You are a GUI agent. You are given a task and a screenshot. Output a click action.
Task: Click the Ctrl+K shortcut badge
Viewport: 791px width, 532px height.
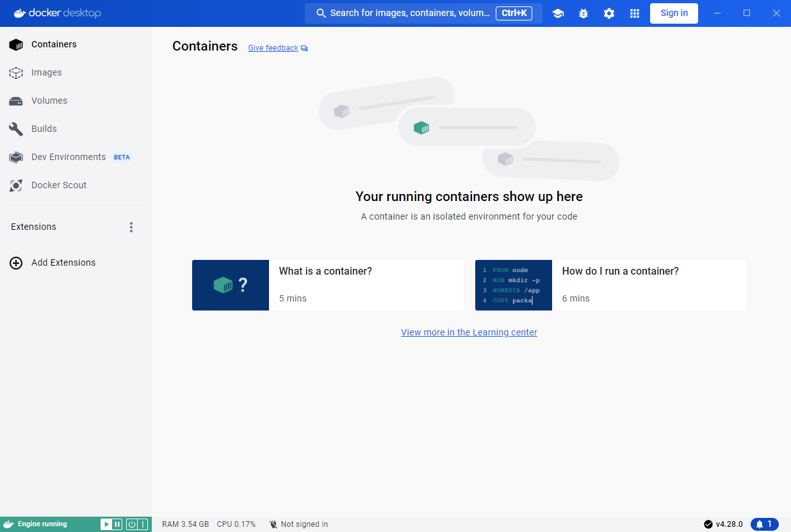point(514,13)
